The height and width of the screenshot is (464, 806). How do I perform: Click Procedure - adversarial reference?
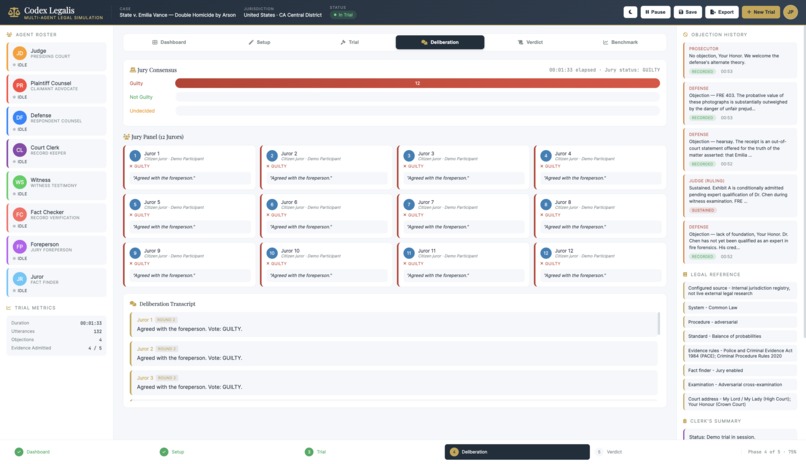(740, 322)
